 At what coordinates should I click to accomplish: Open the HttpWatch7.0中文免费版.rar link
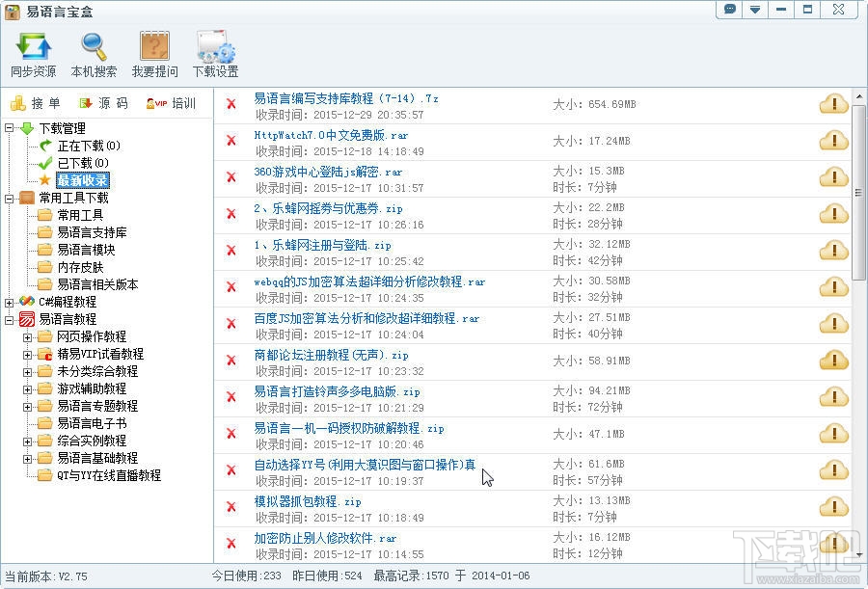coord(331,135)
